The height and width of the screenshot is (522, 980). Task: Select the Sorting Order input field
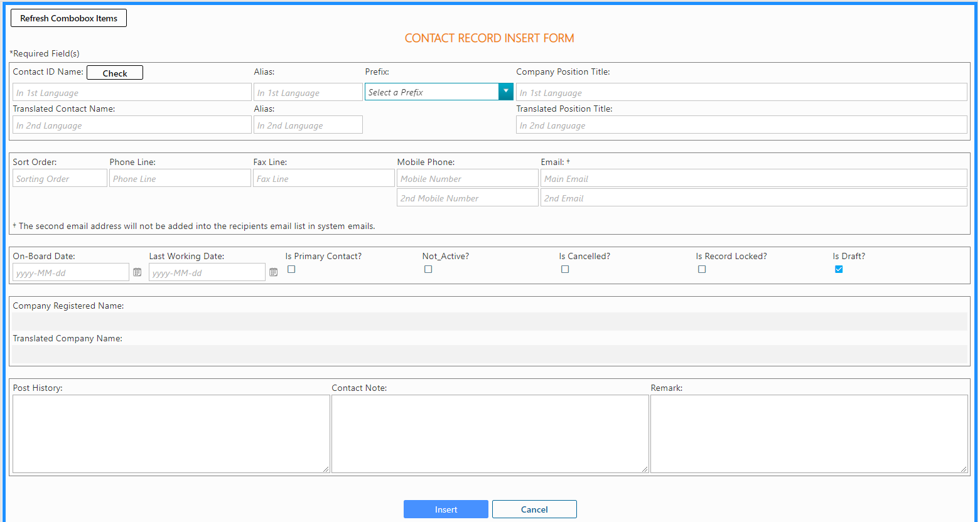[x=60, y=179]
